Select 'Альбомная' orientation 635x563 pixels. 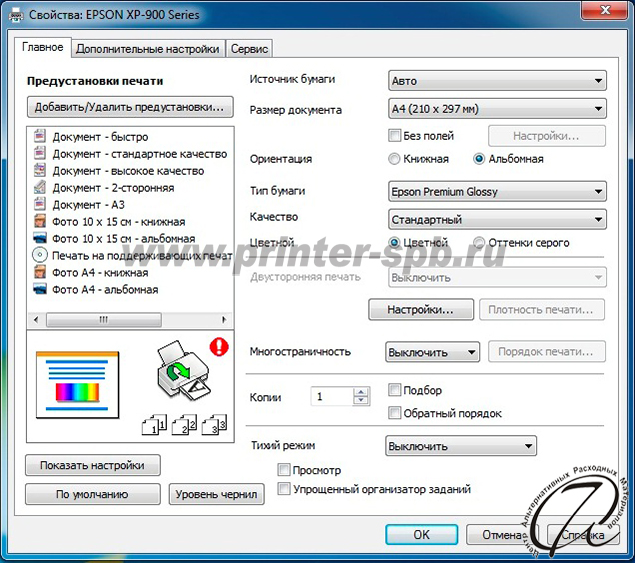479,159
